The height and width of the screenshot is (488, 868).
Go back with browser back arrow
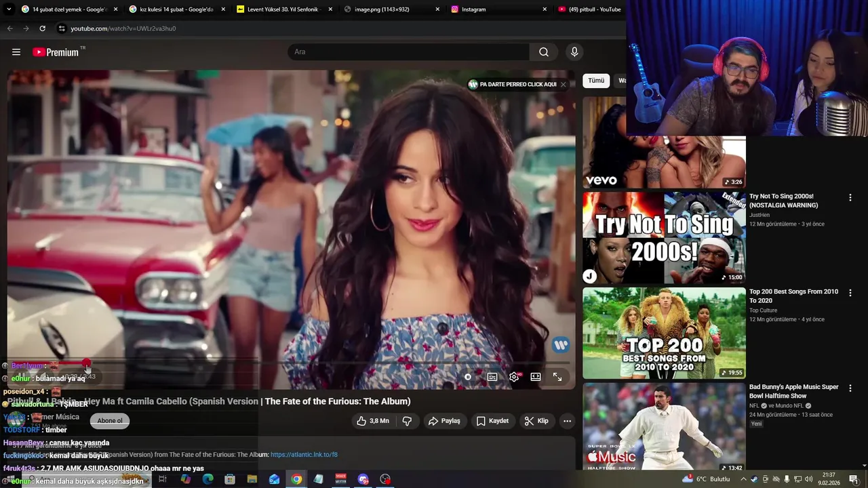(x=9, y=28)
